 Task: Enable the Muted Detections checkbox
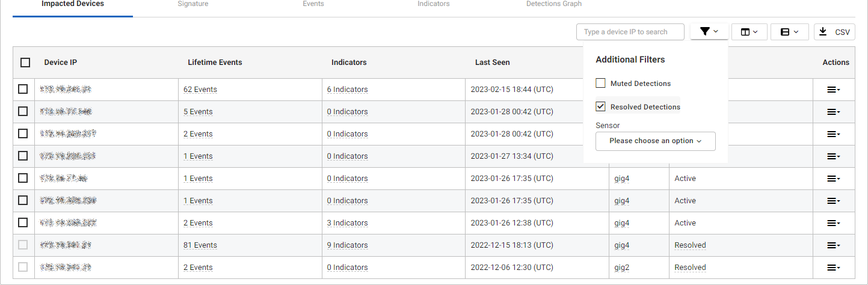600,83
